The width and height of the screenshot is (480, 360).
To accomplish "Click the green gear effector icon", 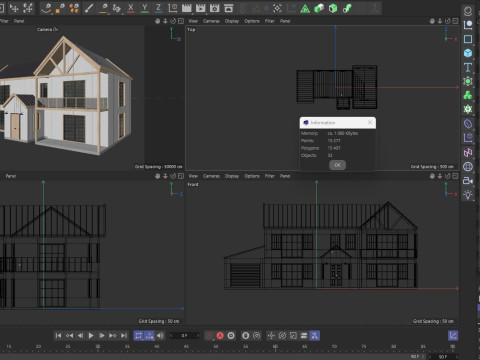I will pyautogui.click(x=468, y=109).
